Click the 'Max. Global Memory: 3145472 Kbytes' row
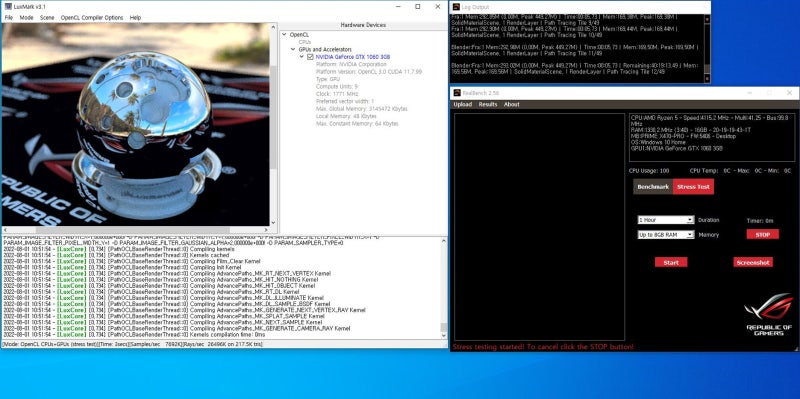Image resolution: width=800 pixels, height=399 pixels. pos(362,109)
